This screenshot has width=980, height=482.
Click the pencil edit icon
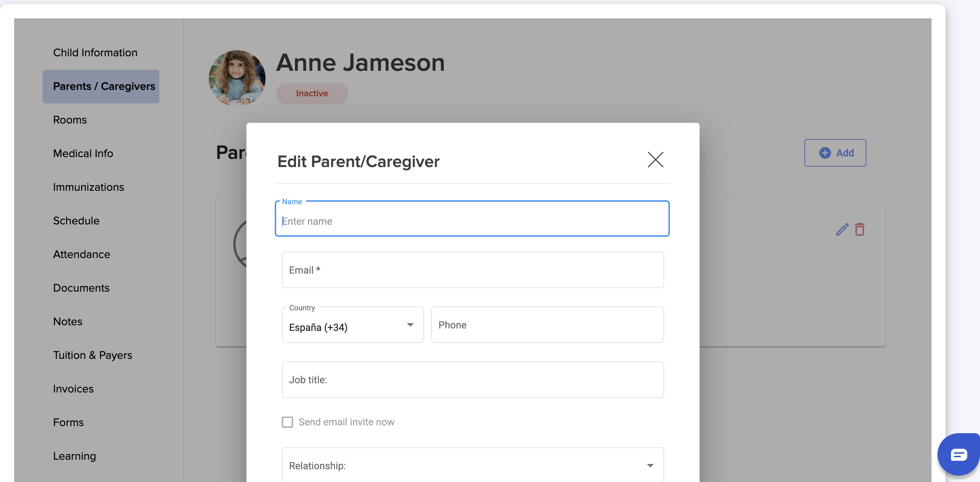tap(842, 229)
